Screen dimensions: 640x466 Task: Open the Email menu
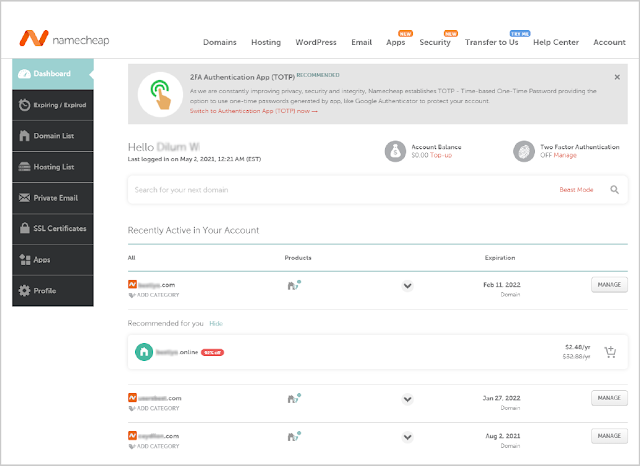(x=362, y=42)
